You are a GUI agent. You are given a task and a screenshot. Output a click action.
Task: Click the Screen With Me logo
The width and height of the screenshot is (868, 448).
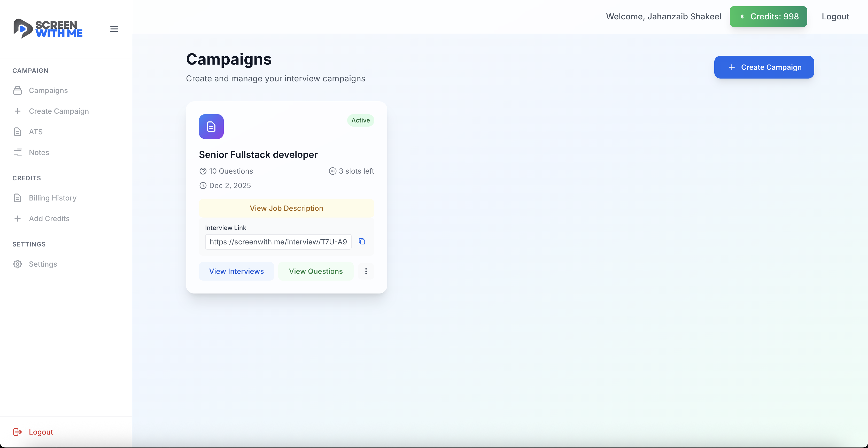click(48, 29)
